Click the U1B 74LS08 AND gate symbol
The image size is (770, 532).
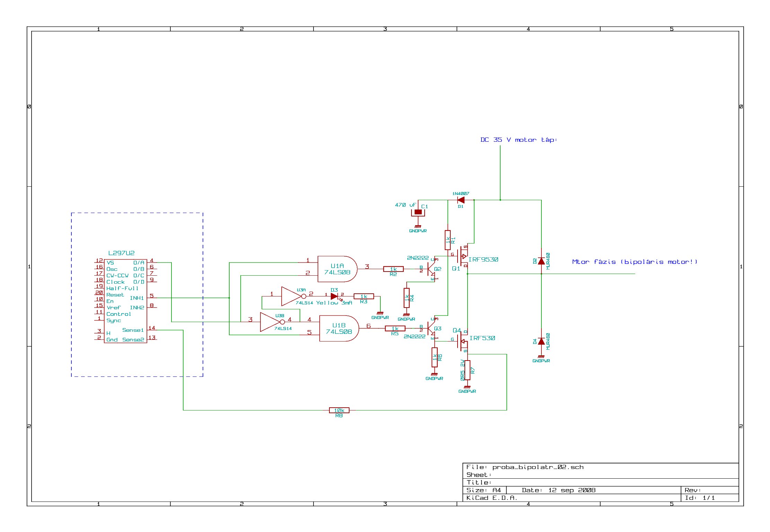tap(338, 328)
